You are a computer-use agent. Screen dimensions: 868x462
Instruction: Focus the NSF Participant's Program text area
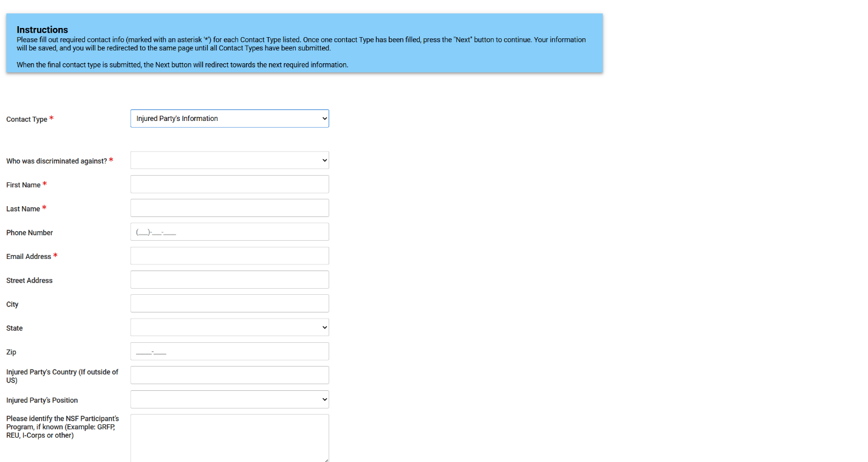pyautogui.click(x=229, y=438)
